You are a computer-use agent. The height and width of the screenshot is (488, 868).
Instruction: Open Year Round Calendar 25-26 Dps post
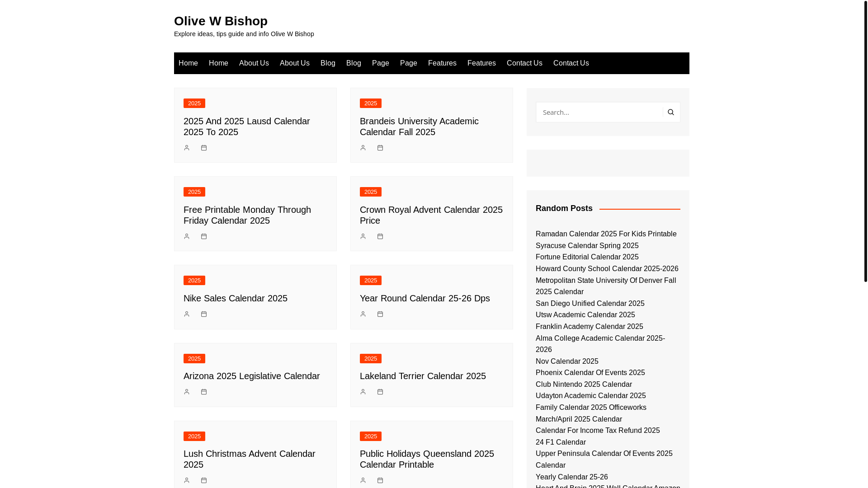425,298
